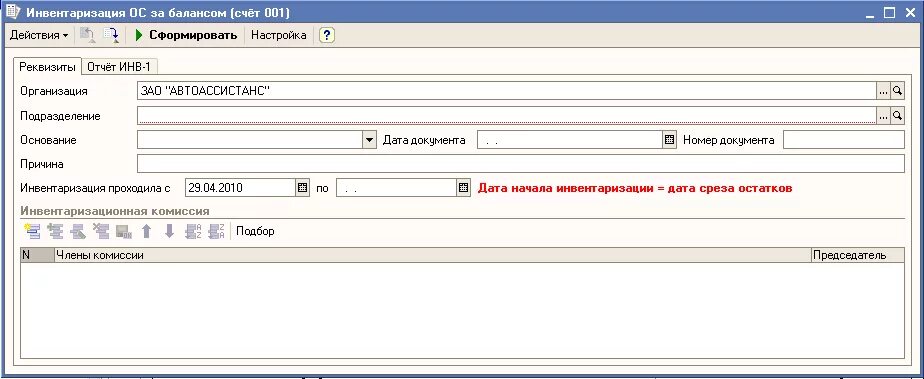924x379 pixels.
Task: Open help via the question mark icon
Action: click(326, 35)
